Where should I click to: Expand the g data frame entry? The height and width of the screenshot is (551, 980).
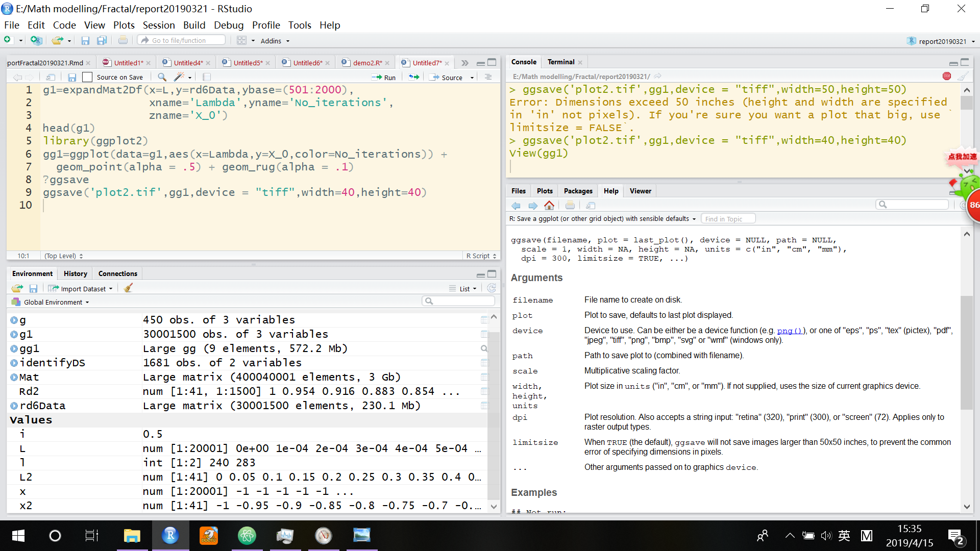point(14,320)
